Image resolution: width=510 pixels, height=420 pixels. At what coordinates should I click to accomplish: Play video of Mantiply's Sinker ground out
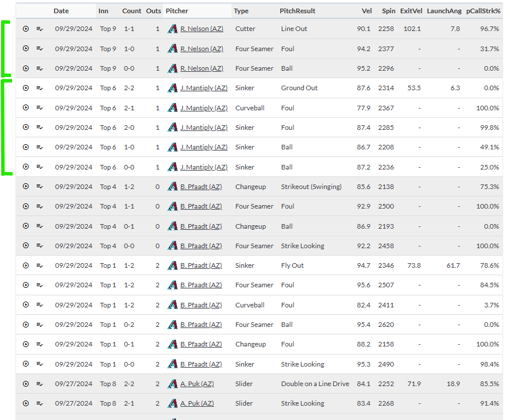26,88
